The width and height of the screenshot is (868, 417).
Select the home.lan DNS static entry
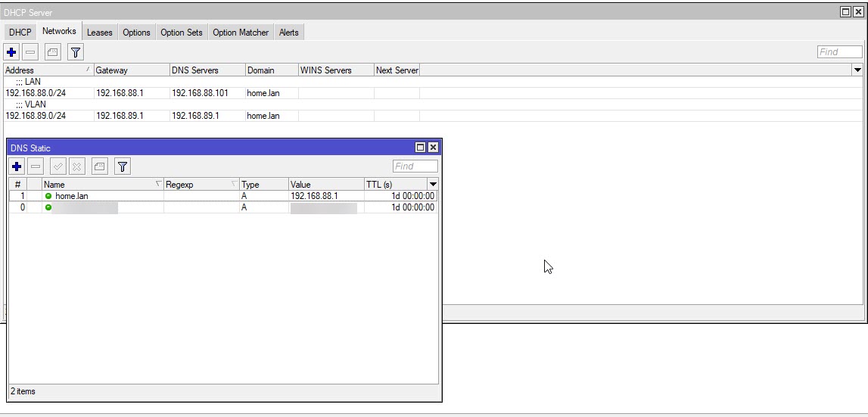223,196
